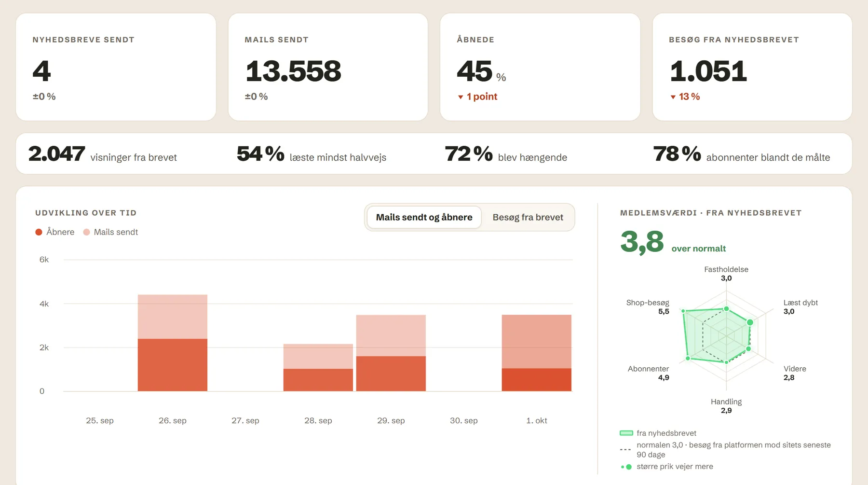Click the 'Handling 2,9' radar label
Image resolution: width=868 pixels, height=485 pixels.
pos(726,406)
